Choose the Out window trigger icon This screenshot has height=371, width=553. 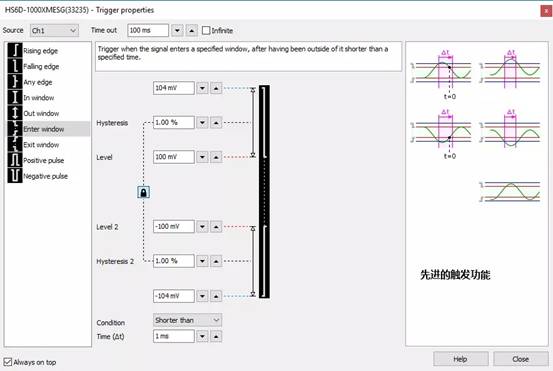coord(15,113)
